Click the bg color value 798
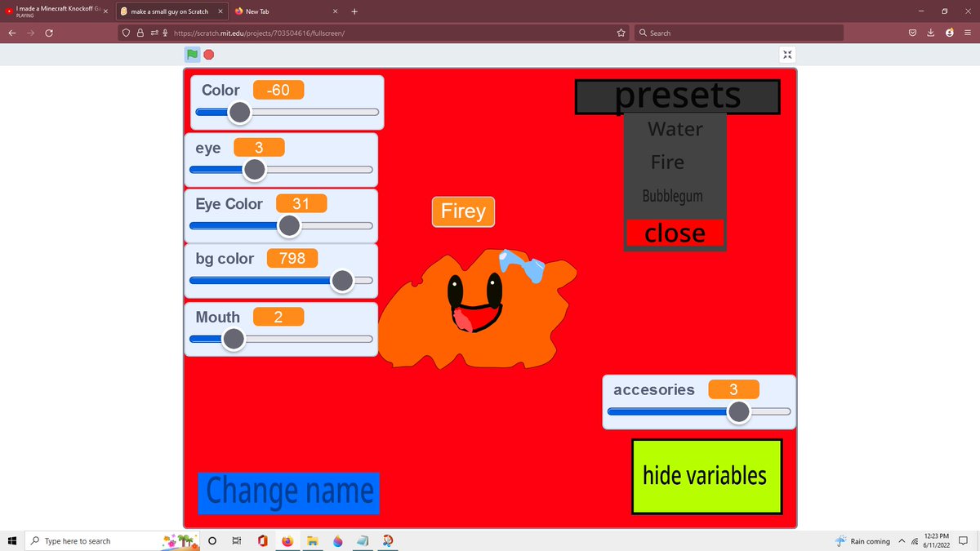This screenshot has height=551, width=980. point(292,258)
